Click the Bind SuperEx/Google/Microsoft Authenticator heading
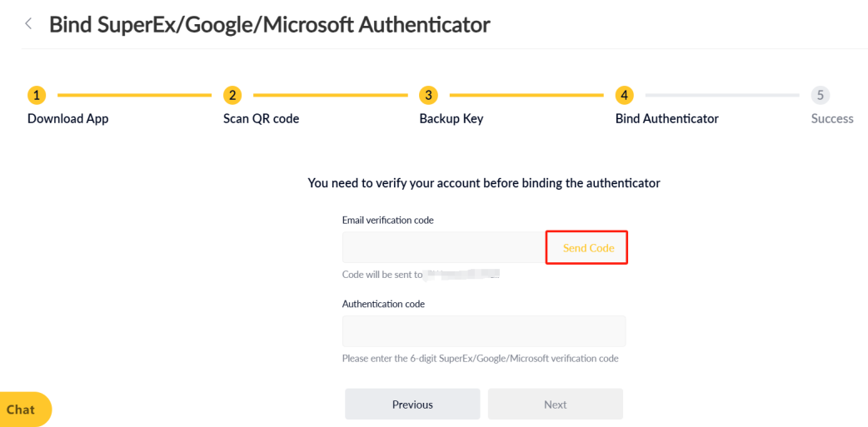The width and height of the screenshot is (868, 427). tap(270, 25)
